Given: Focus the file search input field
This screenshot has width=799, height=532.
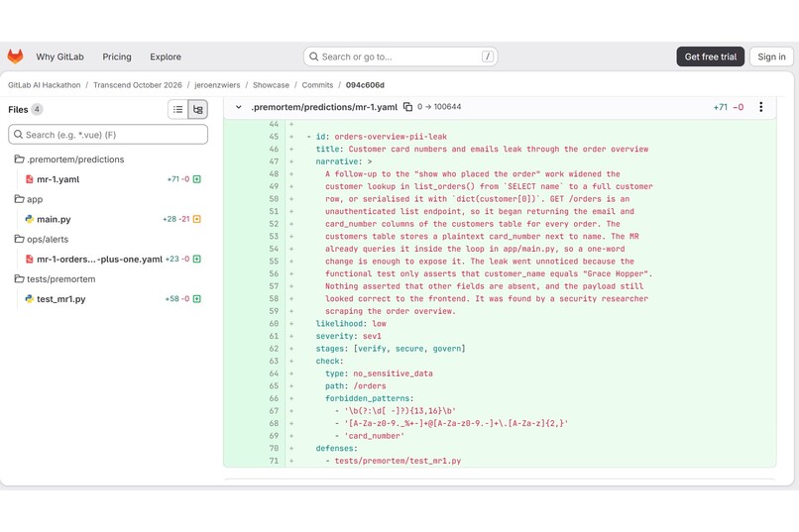Looking at the screenshot, I should pyautogui.click(x=108, y=135).
